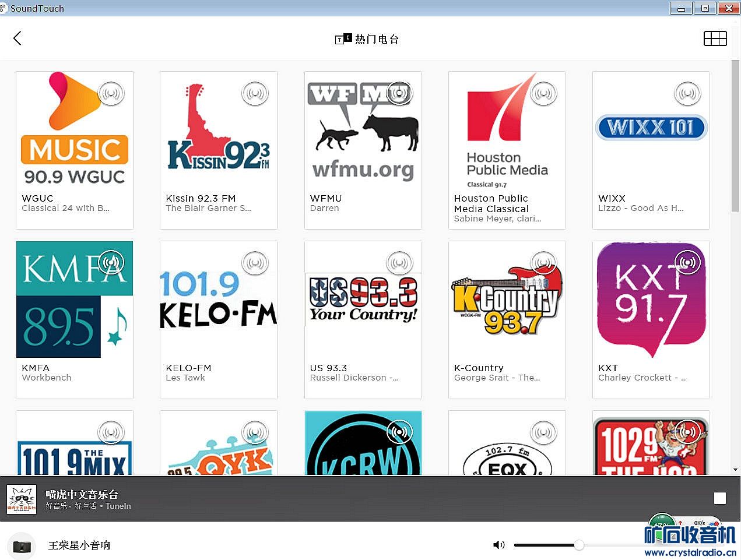
Task: Click the broadcast icon on the WIXX card
Action: pyautogui.click(x=687, y=93)
